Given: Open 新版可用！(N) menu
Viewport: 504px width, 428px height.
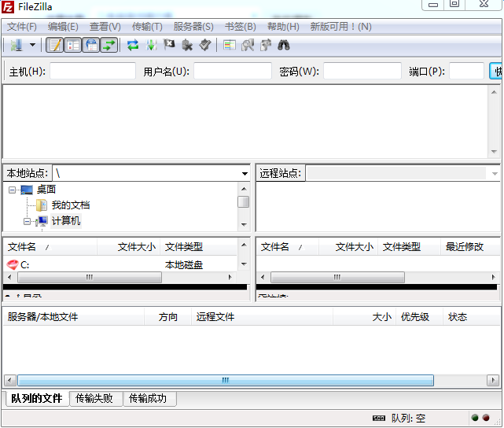Looking at the screenshot, I should click(x=340, y=27).
